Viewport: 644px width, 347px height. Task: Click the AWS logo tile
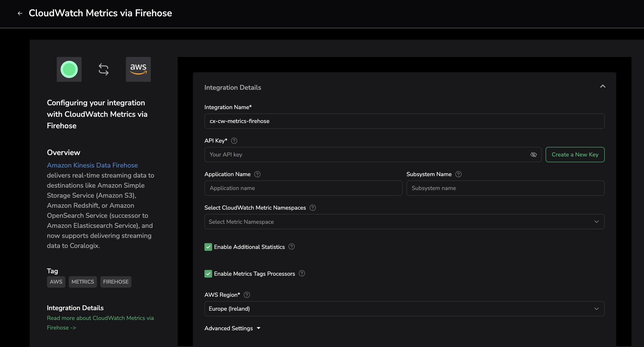pyautogui.click(x=138, y=69)
